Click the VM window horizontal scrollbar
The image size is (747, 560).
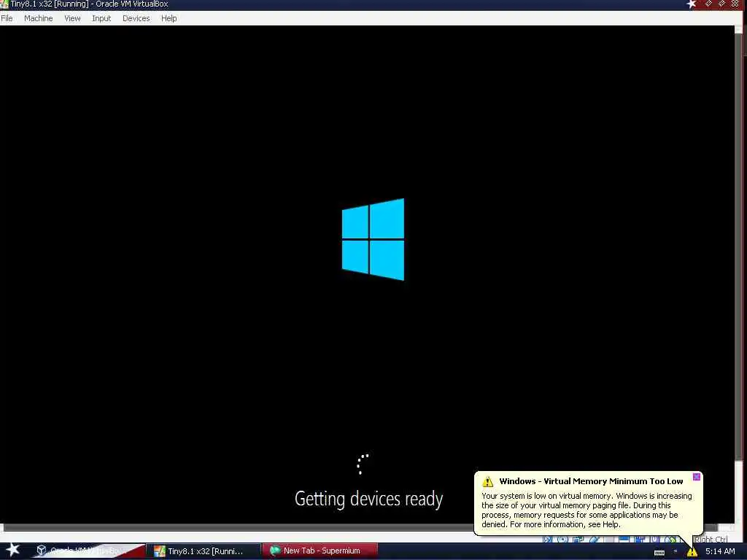click(x=360, y=527)
